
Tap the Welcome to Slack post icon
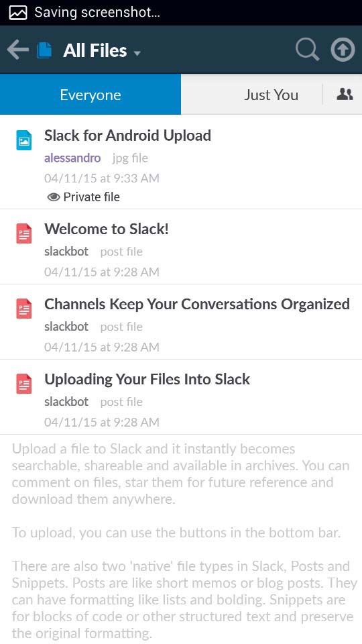[24, 233]
